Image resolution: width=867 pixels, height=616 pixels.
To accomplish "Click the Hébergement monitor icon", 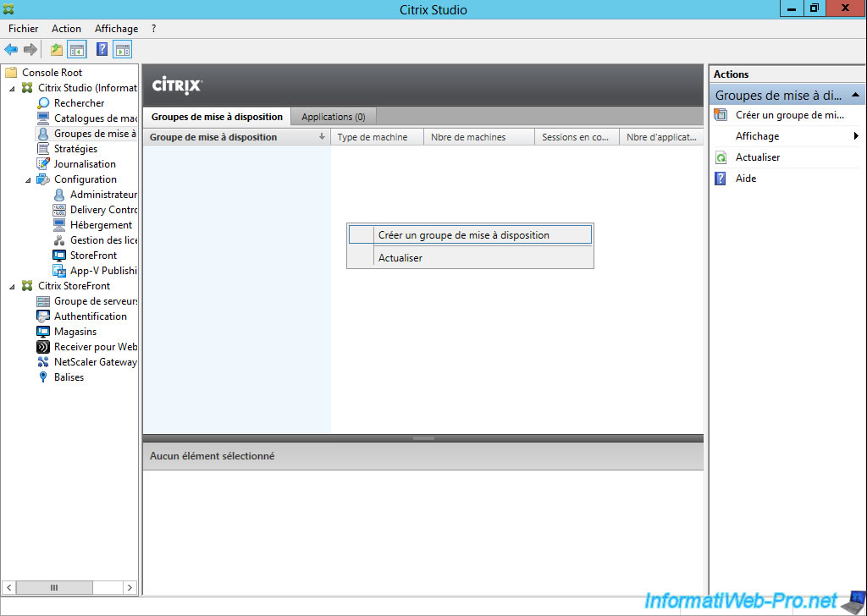I will pos(59,225).
